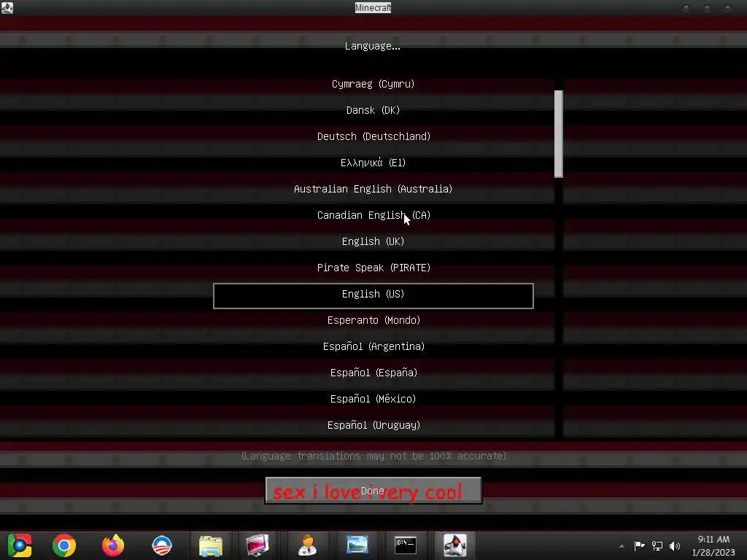Open network status tray icon
This screenshot has width=747, height=560.
tap(657, 545)
